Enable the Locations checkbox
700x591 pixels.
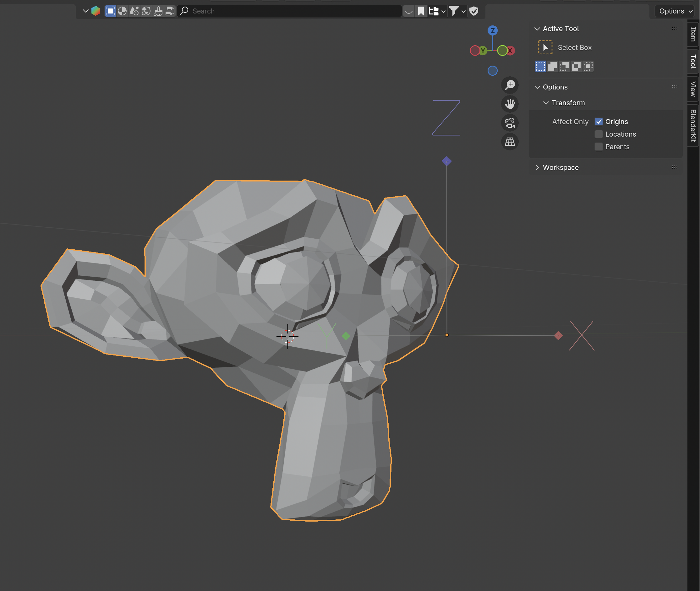click(x=599, y=134)
